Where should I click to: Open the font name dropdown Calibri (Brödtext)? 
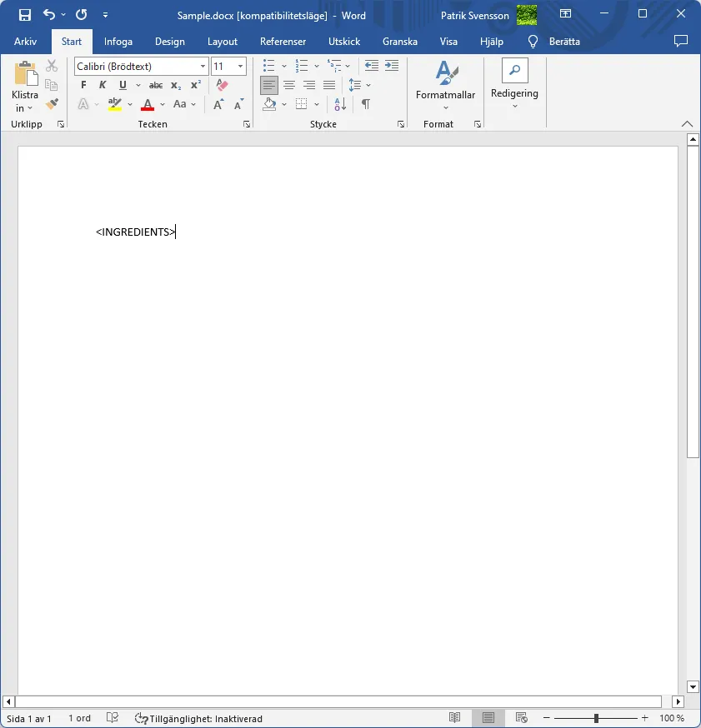tap(203, 67)
